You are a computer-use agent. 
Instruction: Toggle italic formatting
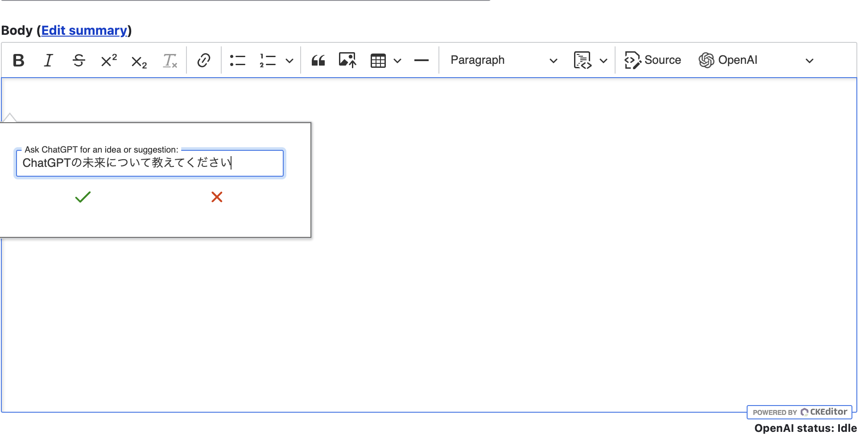(49, 60)
